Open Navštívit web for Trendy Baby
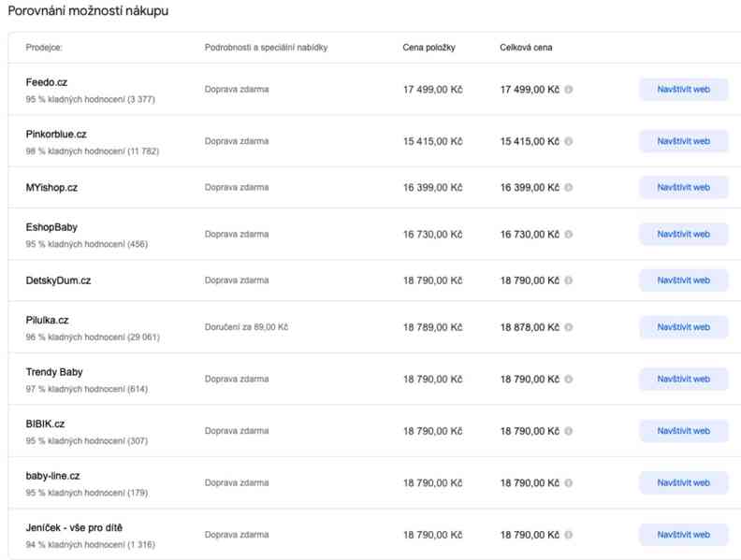 (683, 380)
